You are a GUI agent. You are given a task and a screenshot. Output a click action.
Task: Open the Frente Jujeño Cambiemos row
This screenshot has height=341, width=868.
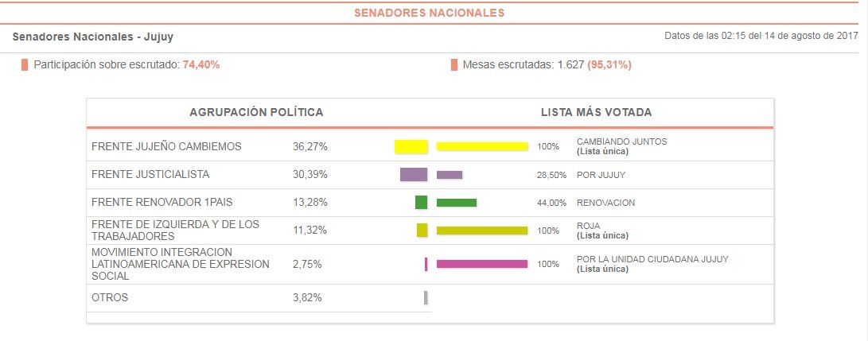[x=167, y=146]
